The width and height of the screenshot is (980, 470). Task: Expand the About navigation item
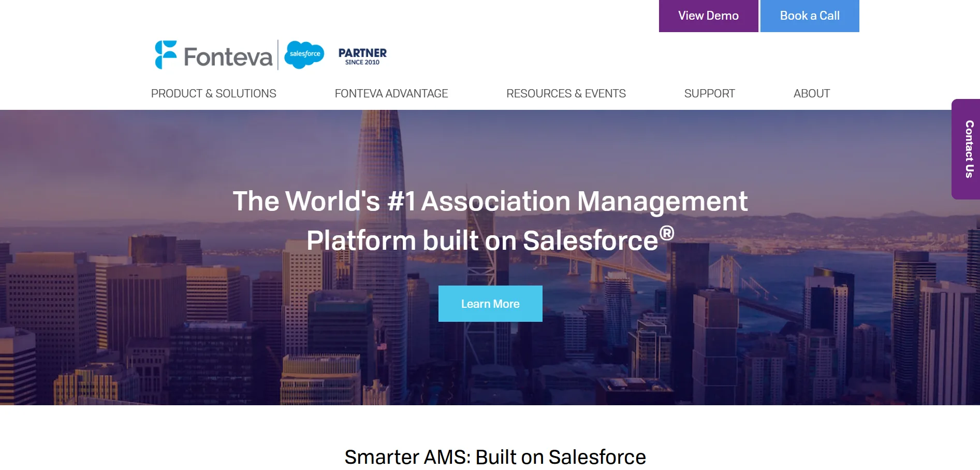point(812,93)
